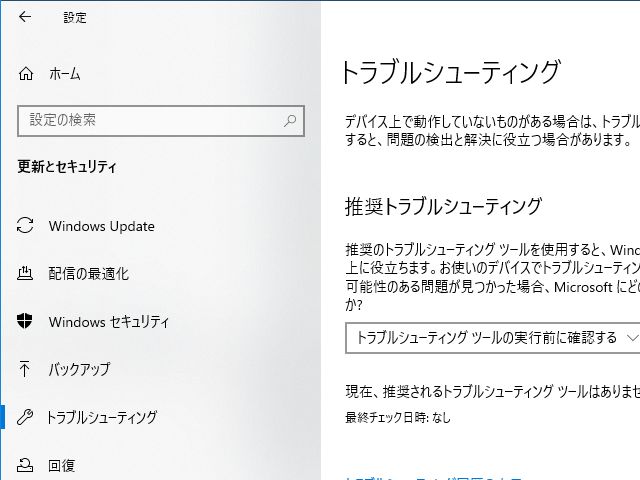The image size is (640, 480).
Task: Click the Windows Update sync arrows icon
Action: coord(27,226)
